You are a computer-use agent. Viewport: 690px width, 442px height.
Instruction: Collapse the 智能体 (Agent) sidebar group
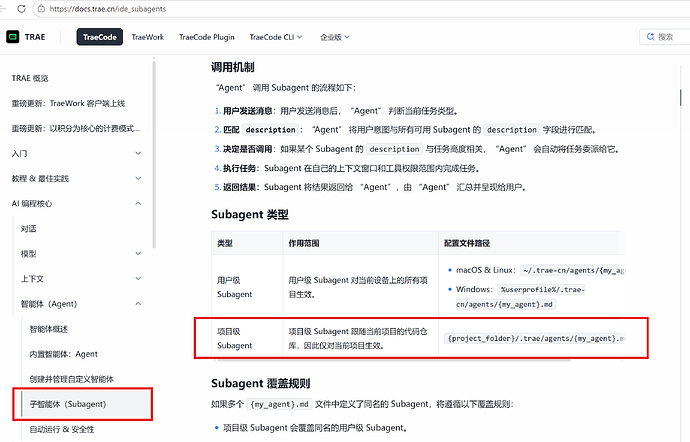point(81,304)
